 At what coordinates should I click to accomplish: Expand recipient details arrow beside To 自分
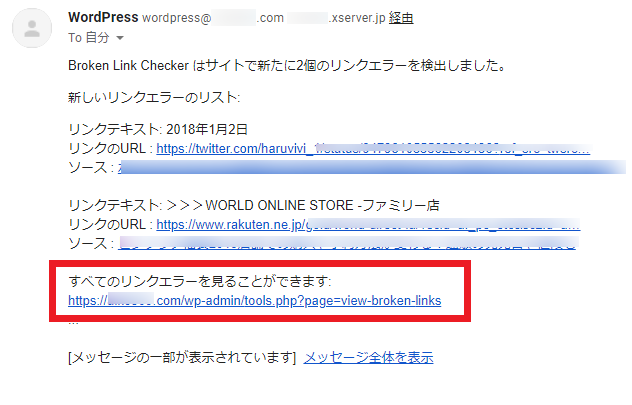pos(120,38)
